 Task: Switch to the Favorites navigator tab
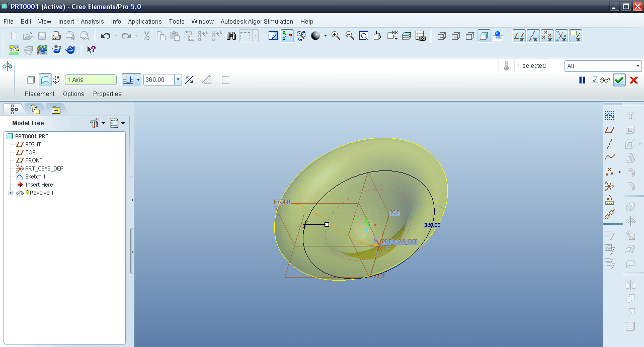coord(56,109)
